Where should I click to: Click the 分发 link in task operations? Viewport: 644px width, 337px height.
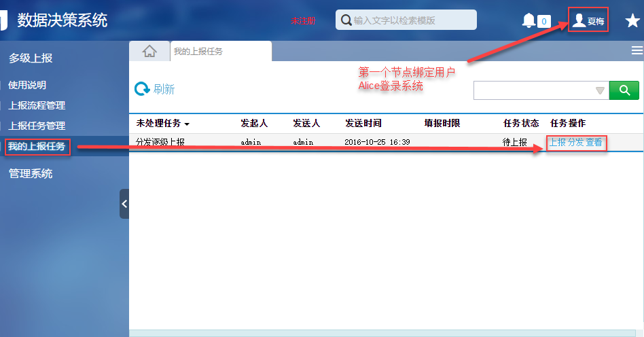point(576,142)
